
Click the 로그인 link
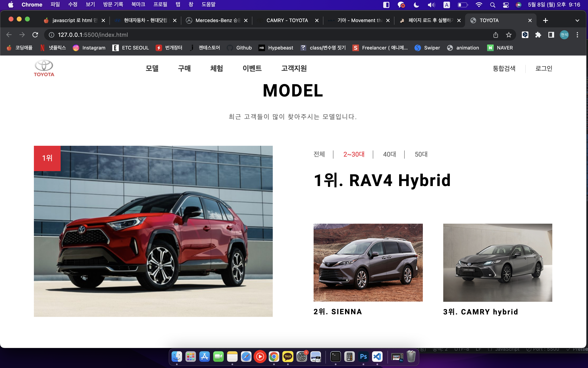tap(544, 68)
